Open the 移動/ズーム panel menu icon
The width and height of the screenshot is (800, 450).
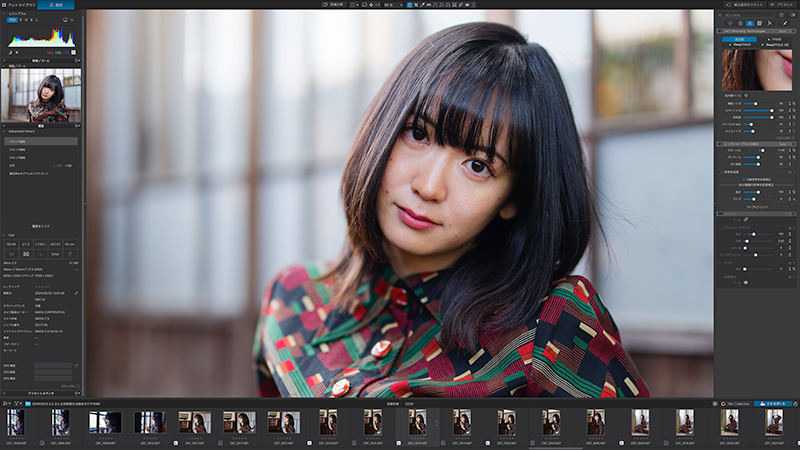pos(78,60)
